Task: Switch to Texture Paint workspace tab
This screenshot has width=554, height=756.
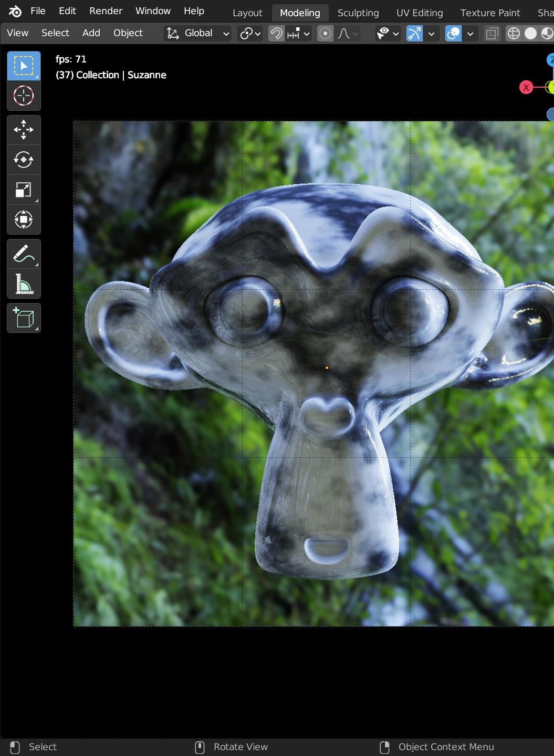Action: tap(490, 13)
